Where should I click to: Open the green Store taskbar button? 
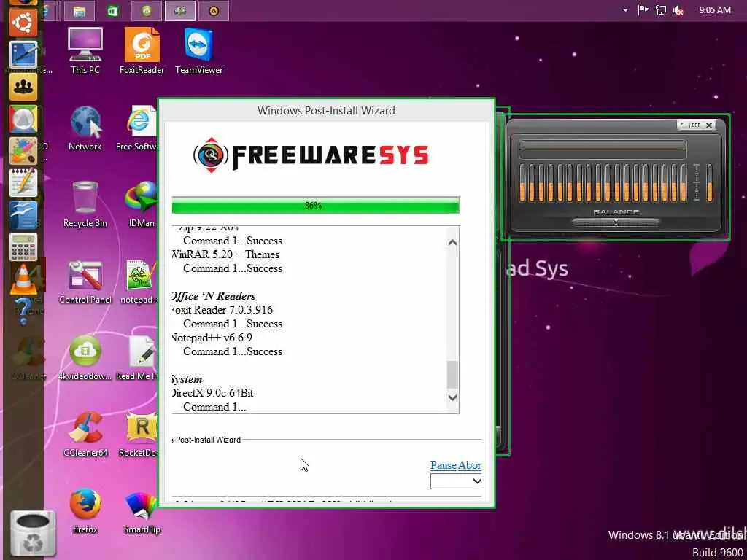[x=113, y=11]
